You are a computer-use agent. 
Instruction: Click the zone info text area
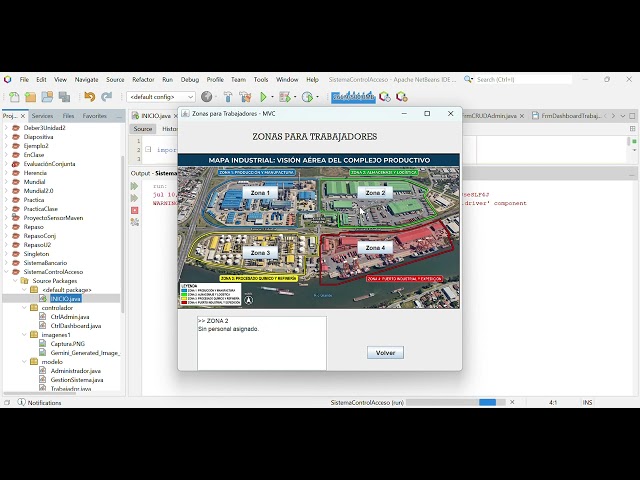[262, 343]
